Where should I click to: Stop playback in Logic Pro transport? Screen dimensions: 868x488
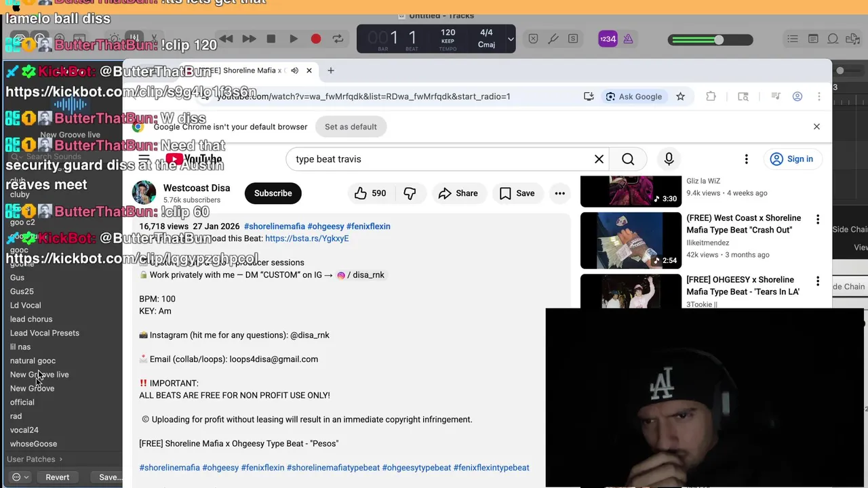[271, 39]
